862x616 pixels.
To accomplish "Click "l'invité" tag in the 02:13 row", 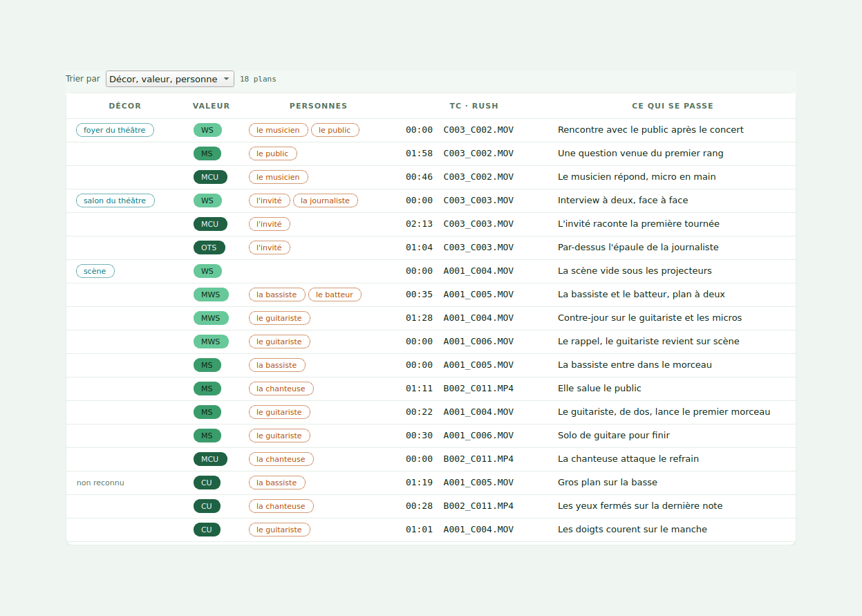I will click(x=270, y=224).
